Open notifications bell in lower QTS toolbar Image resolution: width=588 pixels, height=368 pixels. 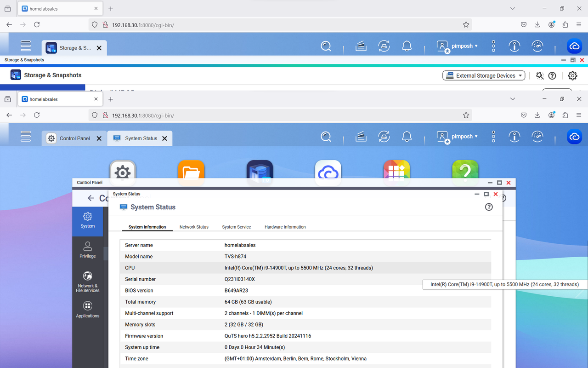tap(407, 137)
